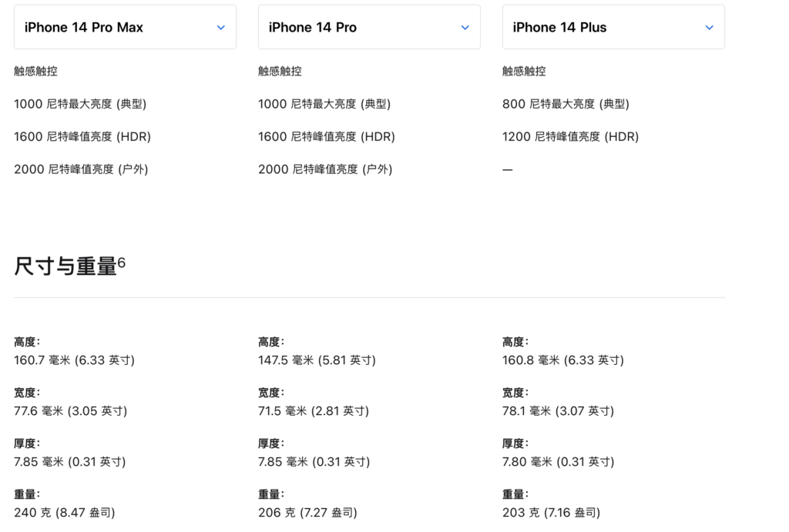Image resolution: width=789 pixels, height=532 pixels.
Task: Open the iPhone 14 Pro Max model dropdown
Action: 125,27
